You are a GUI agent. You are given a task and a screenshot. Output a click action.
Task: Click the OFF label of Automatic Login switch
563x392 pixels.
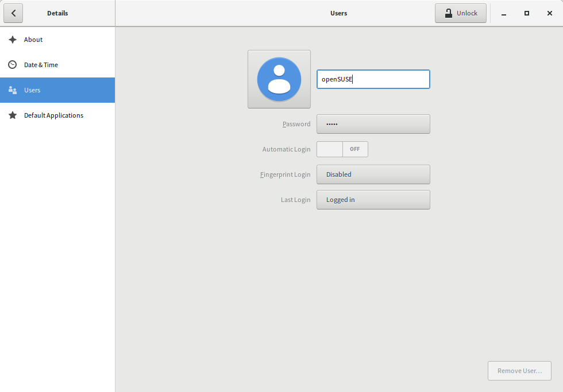(355, 149)
